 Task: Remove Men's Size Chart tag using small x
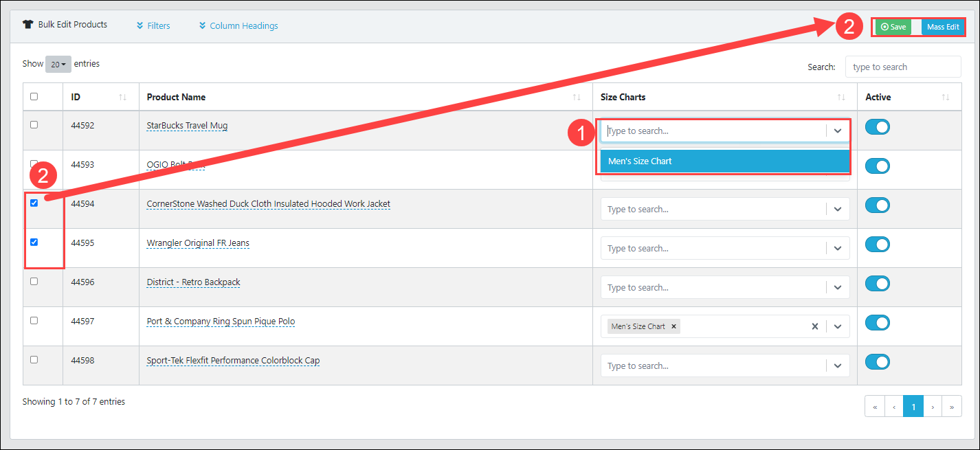click(673, 326)
